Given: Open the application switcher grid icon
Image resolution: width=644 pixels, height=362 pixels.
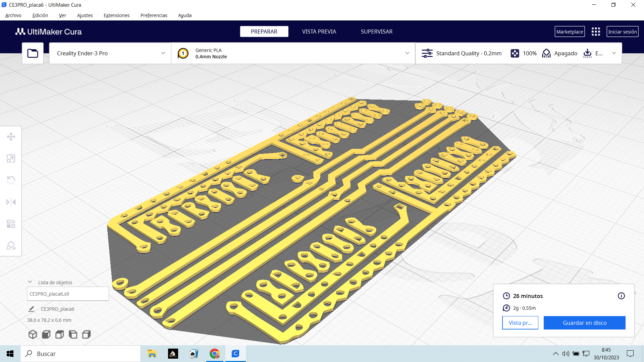Looking at the screenshot, I should (596, 32).
